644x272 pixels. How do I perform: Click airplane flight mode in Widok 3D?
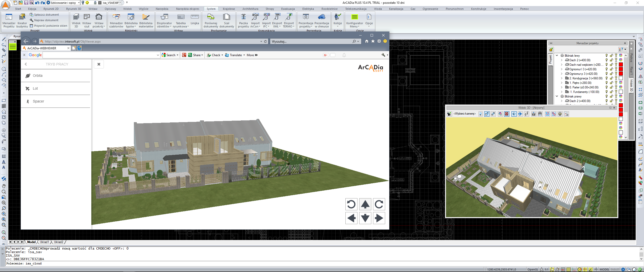click(x=520, y=114)
